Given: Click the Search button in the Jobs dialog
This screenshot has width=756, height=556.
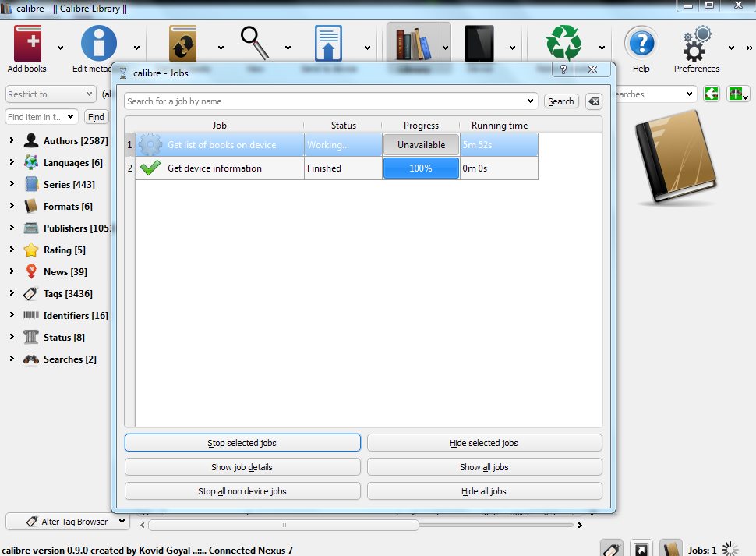Looking at the screenshot, I should (561, 101).
